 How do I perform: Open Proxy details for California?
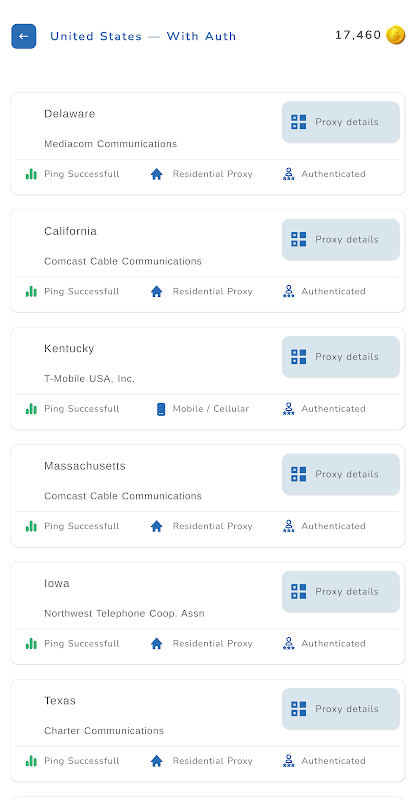[340, 240]
